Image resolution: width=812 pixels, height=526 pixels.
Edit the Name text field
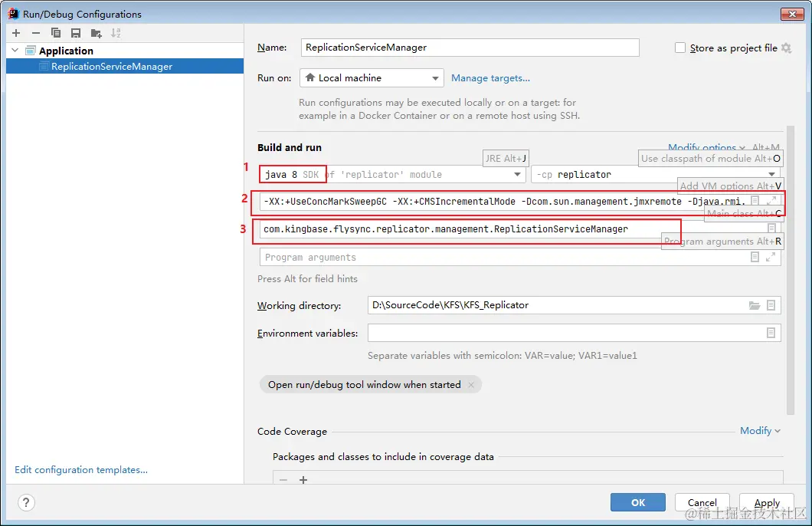(470, 48)
